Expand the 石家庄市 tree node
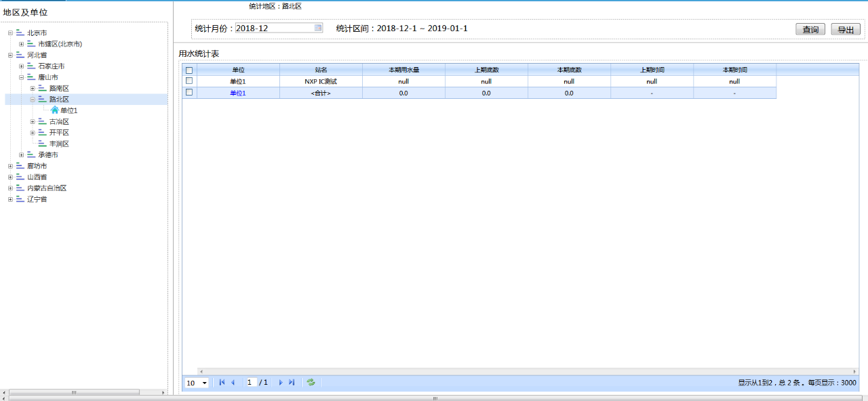 (x=22, y=66)
